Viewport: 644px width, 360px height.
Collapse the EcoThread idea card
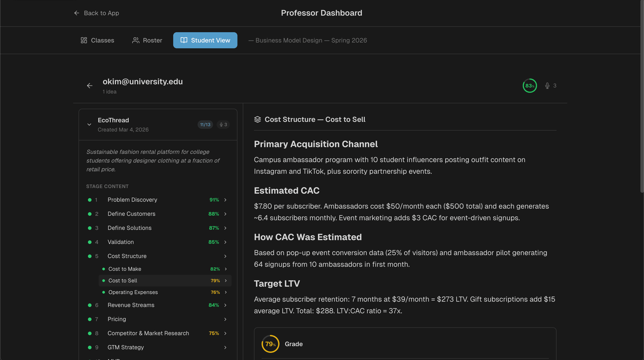pyautogui.click(x=89, y=124)
